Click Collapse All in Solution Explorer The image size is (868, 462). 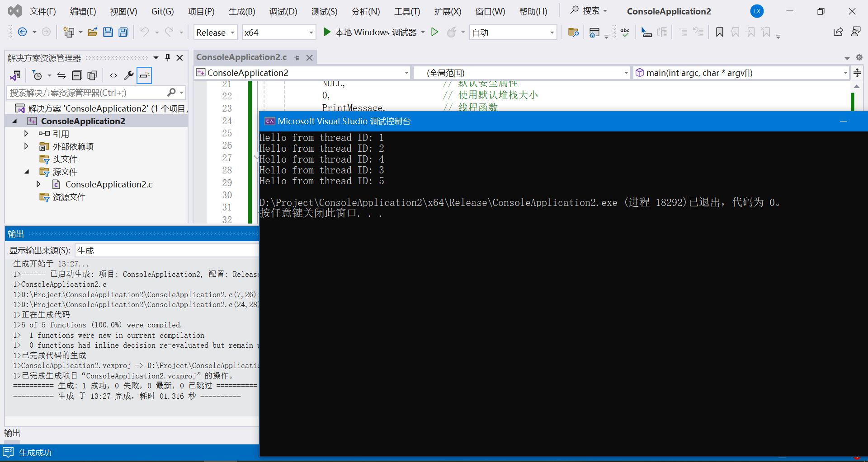click(x=77, y=75)
